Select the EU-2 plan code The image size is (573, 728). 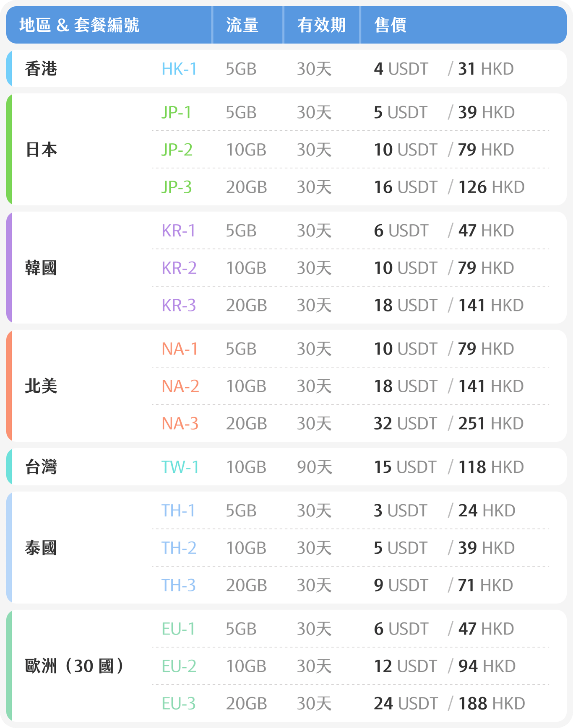[x=179, y=666]
